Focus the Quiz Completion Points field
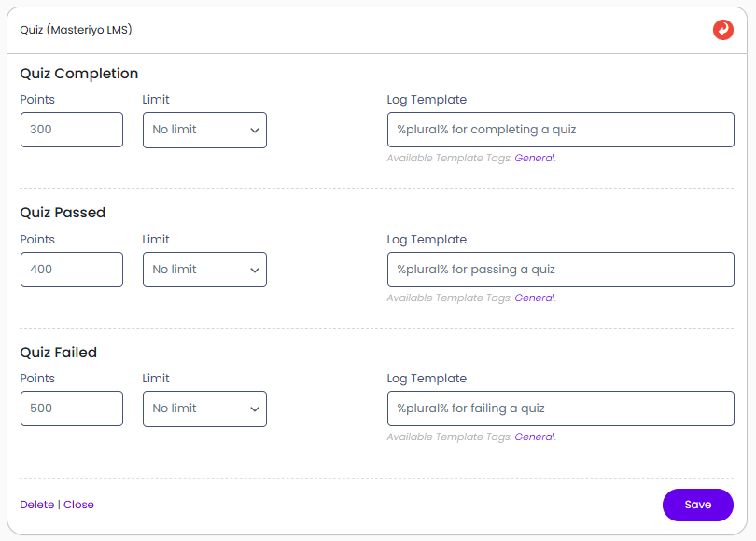This screenshot has width=756, height=541. [72, 130]
